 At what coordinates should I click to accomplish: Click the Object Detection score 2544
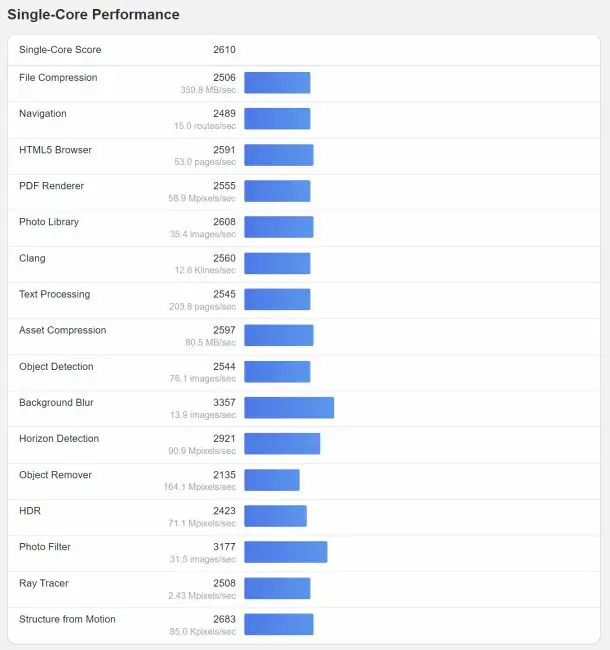[x=224, y=366]
